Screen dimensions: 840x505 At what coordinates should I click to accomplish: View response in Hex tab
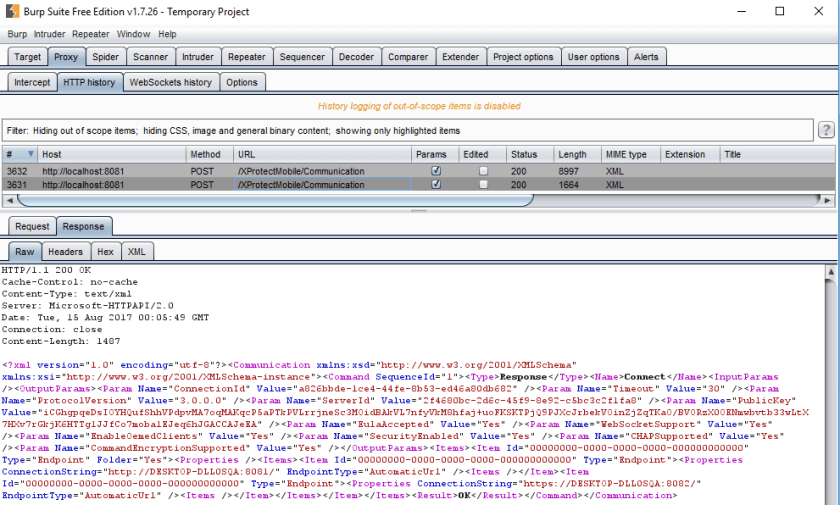(x=105, y=252)
